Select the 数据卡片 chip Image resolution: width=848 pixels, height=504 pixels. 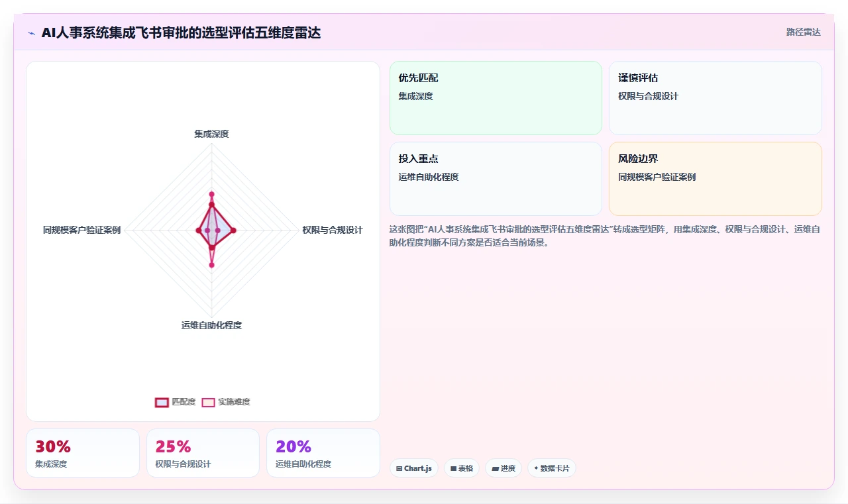click(x=552, y=468)
